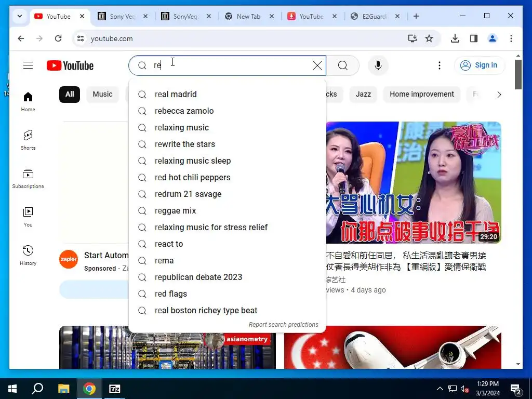
Task: Choose suggestion red flags
Action: (228, 294)
